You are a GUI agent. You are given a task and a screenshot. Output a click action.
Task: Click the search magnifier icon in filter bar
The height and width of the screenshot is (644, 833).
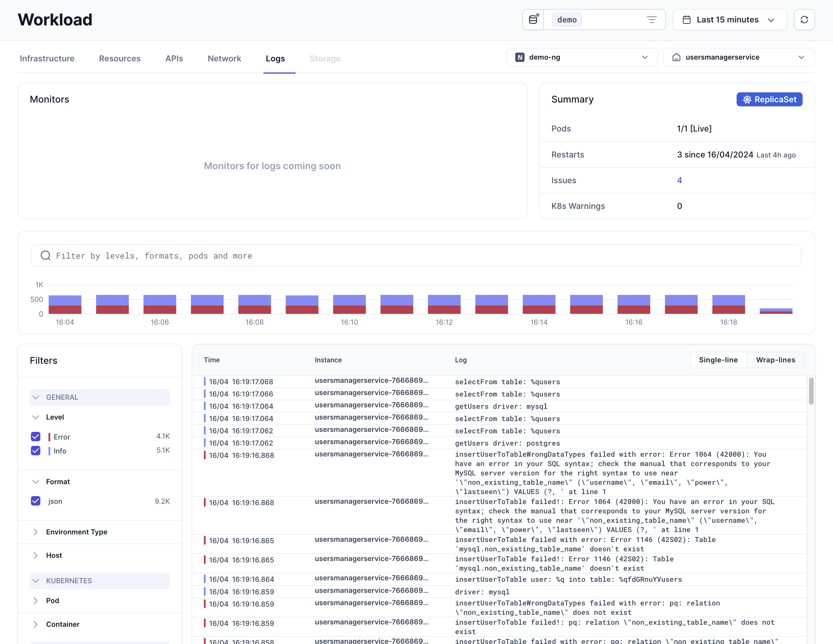(46, 256)
